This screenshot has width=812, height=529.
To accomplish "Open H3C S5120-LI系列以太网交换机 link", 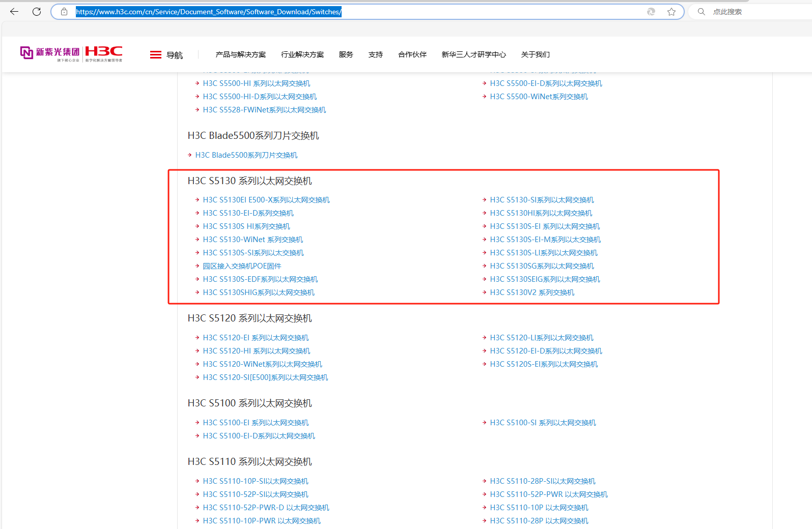I will point(542,338).
